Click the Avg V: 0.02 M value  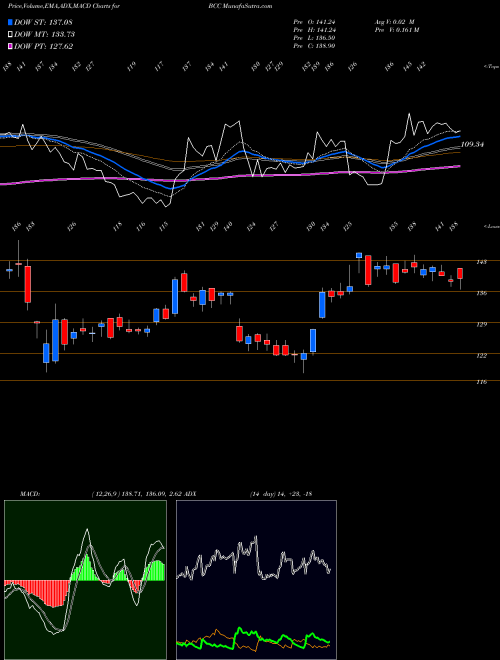click(394, 22)
